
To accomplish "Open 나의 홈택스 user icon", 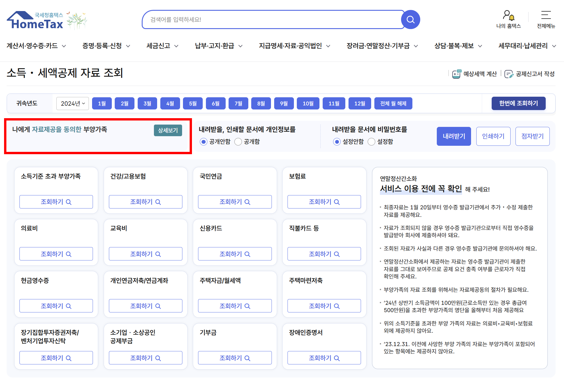I will pyautogui.click(x=508, y=15).
